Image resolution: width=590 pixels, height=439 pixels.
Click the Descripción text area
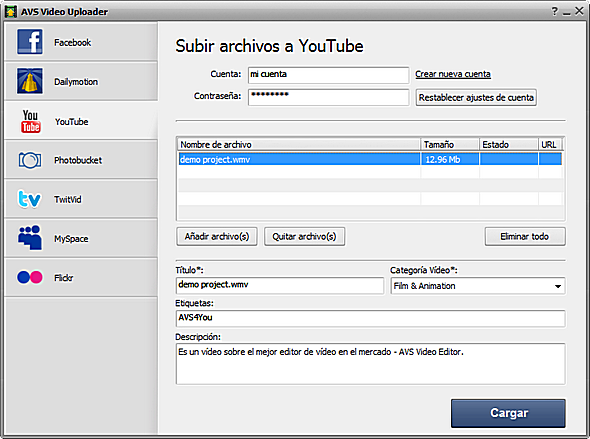tap(370, 363)
